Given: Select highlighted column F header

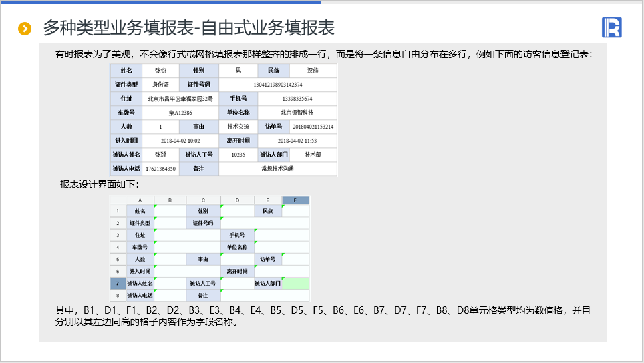Looking at the screenshot, I should (295, 200).
